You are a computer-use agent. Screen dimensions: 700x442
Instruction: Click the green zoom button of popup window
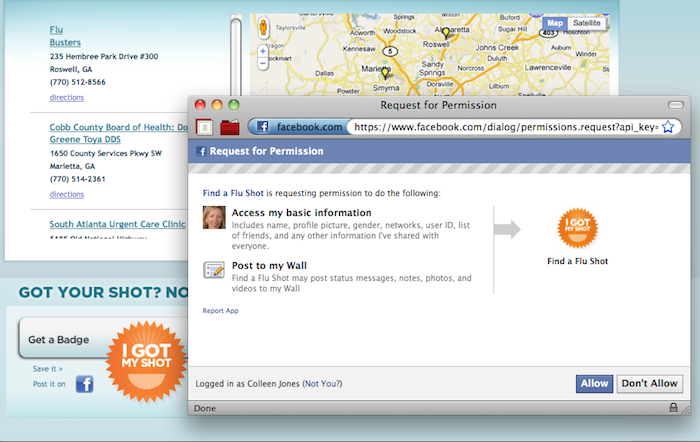click(233, 105)
